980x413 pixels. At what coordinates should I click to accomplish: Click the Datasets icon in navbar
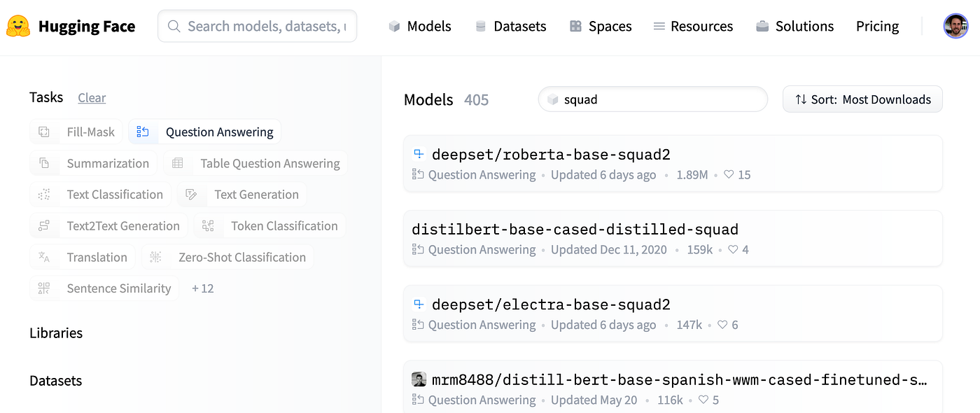point(480,26)
